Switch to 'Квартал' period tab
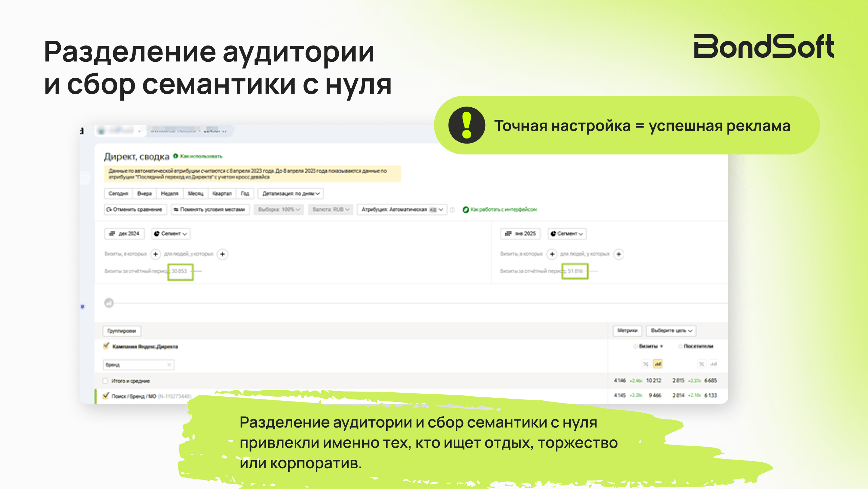868x489 pixels. pos(222,193)
